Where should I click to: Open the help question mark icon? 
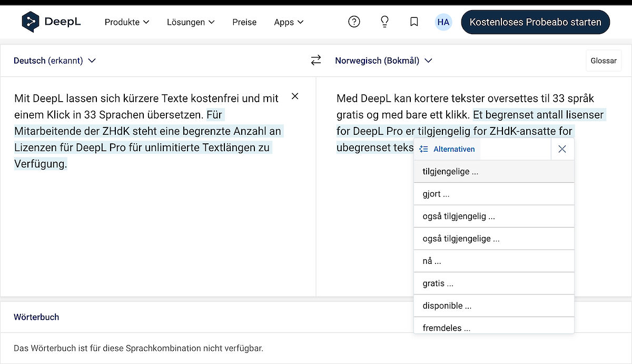[354, 22]
